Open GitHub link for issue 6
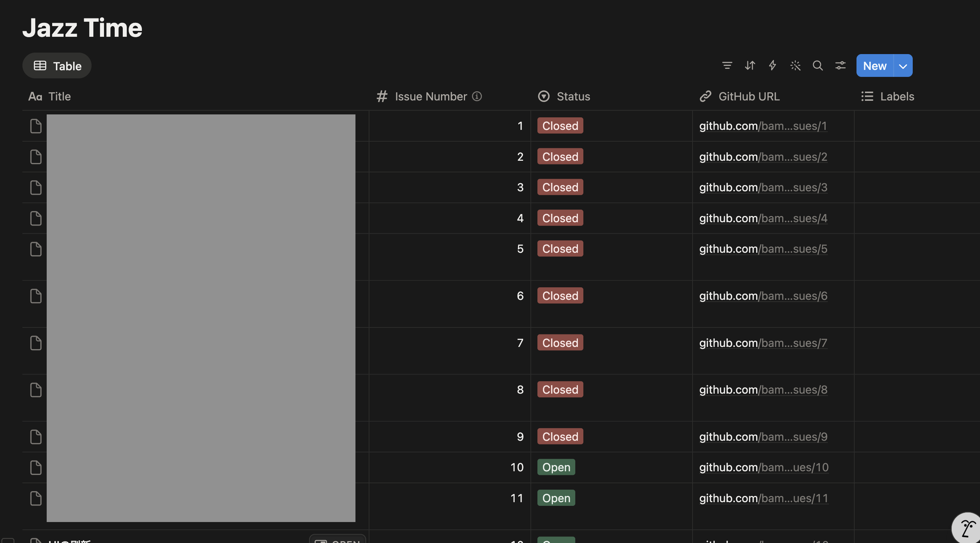 coord(763,296)
